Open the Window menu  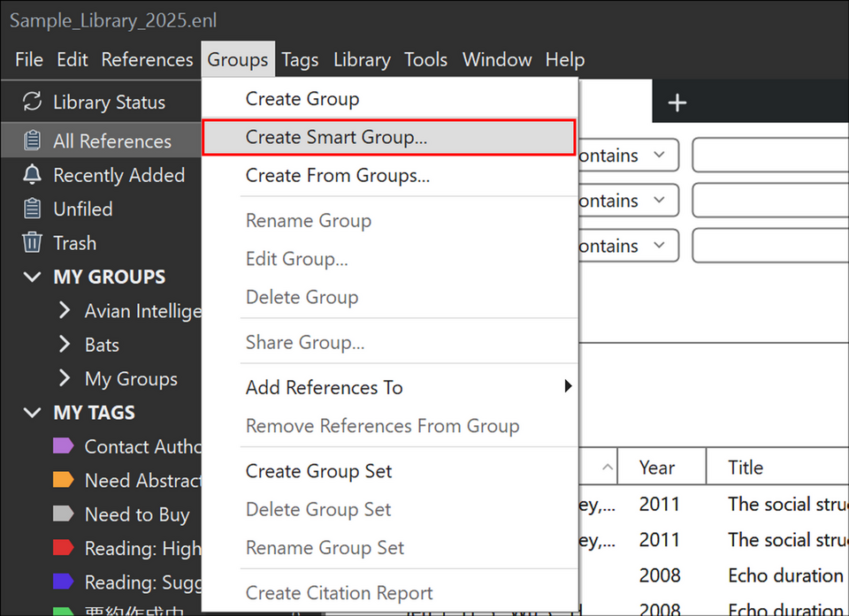pos(496,59)
